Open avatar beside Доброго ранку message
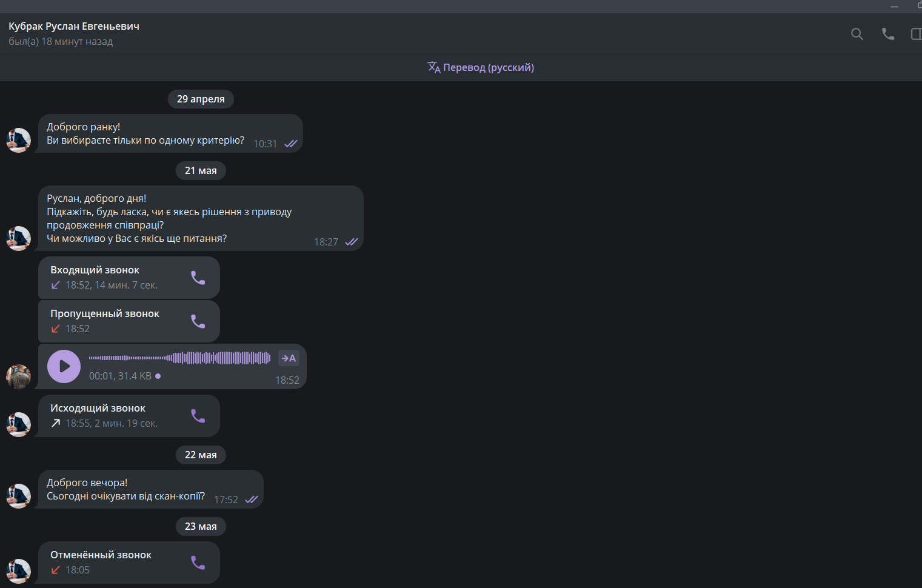The height and width of the screenshot is (588, 922). [x=18, y=140]
